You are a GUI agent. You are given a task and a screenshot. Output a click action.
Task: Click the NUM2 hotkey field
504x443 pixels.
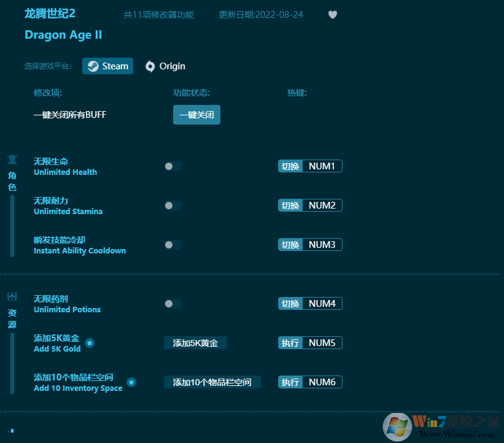point(322,206)
